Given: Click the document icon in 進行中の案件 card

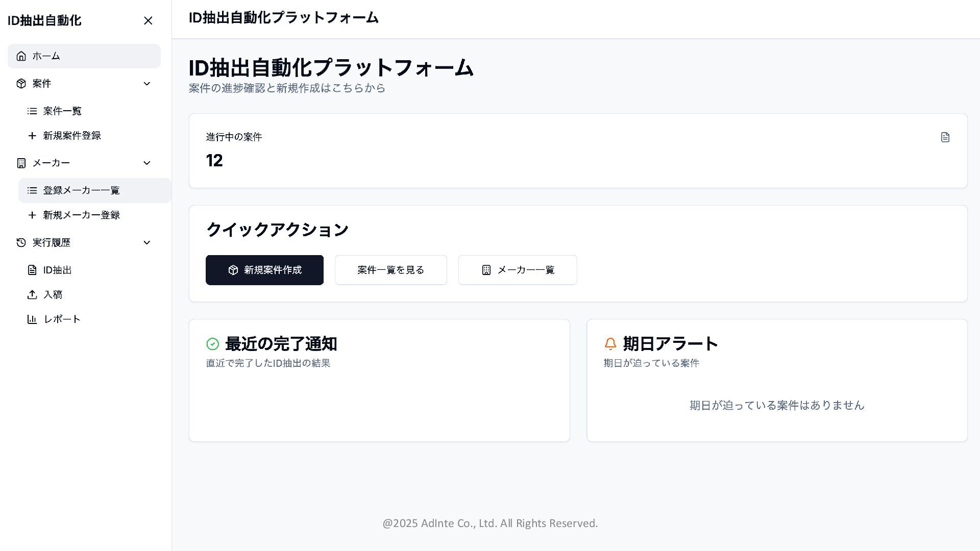Looking at the screenshot, I should point(945,137).
